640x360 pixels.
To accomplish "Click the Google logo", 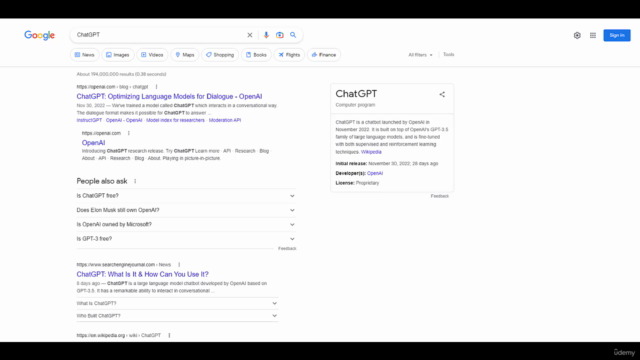I will [x=39, y=36].
